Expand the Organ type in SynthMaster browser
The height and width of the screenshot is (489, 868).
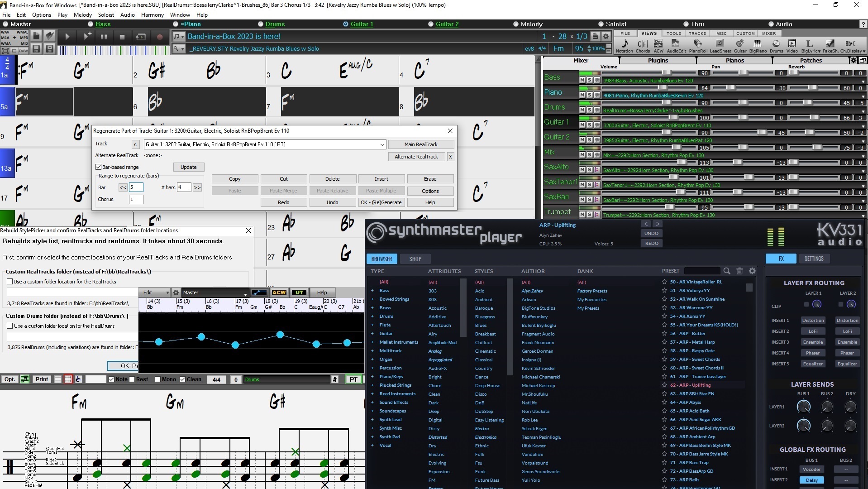(372, 360)
